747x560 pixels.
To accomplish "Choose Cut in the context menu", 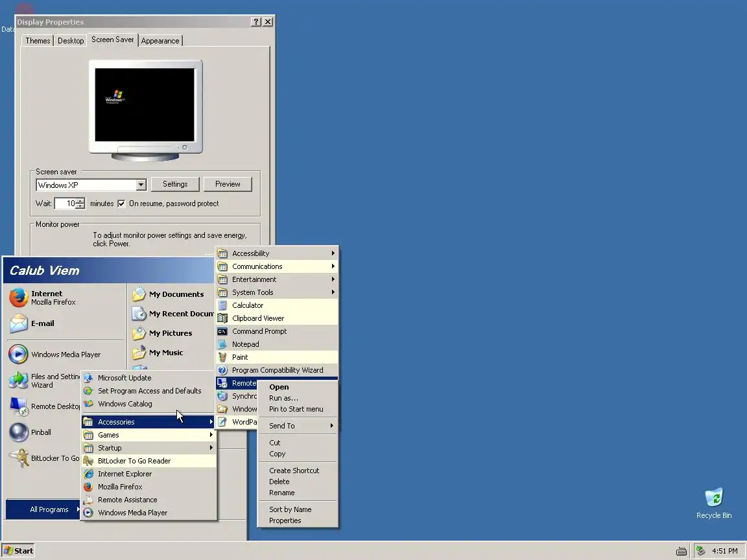I will 298,443.
